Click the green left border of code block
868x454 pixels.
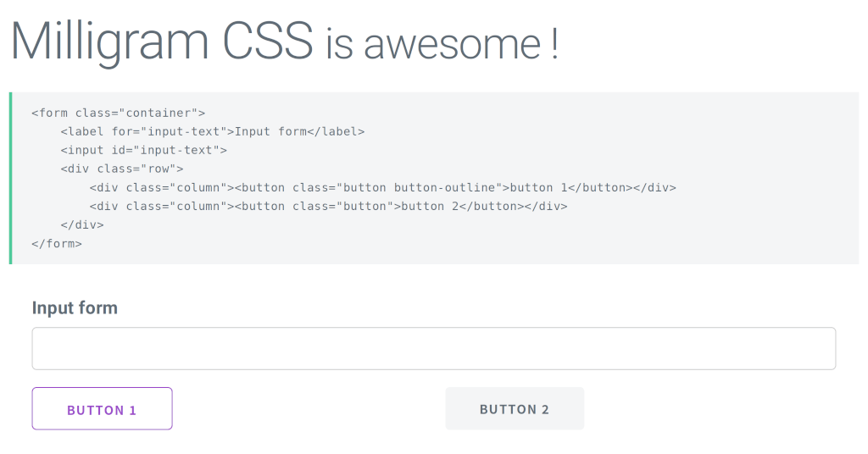pos(10,178)
